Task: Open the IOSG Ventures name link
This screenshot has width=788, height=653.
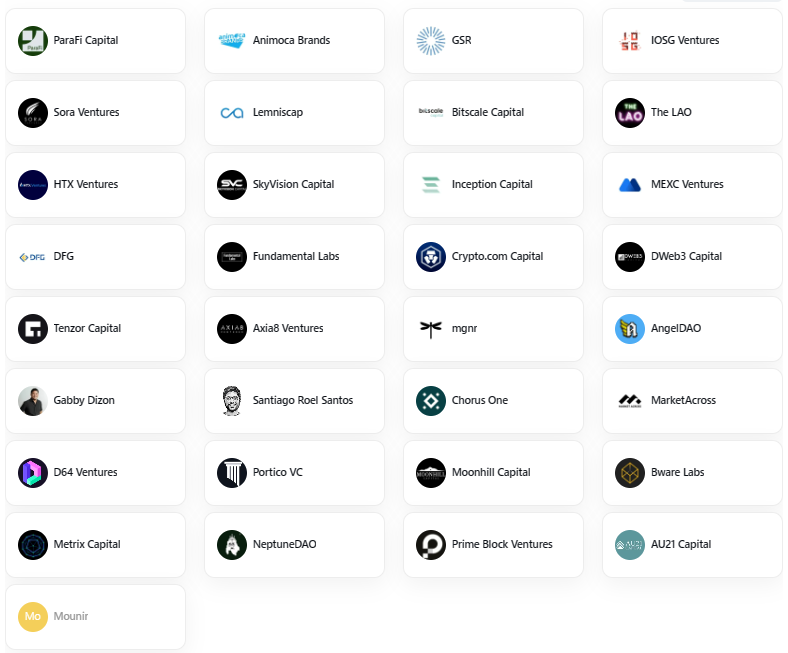Action: pos(685,40)
